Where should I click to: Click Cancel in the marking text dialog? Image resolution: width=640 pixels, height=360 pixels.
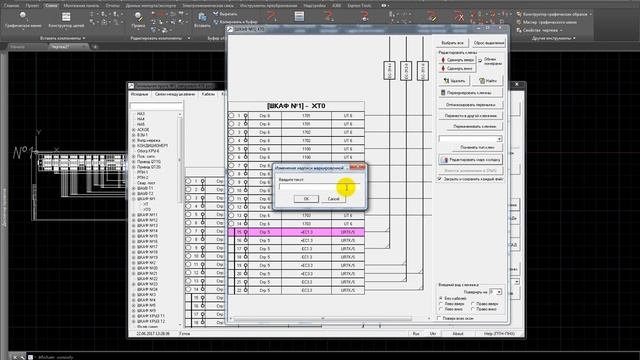point(333,199)
